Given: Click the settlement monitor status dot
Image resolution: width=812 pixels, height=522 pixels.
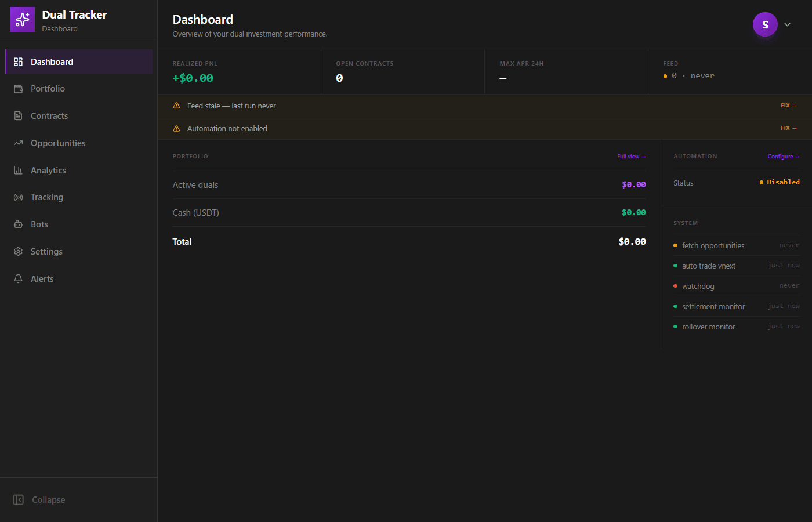Looking at the screenshot, I should pos(675,306).
